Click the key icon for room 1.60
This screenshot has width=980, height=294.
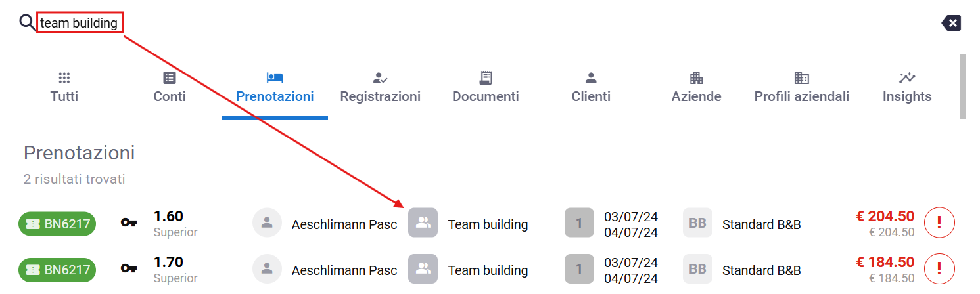[x=129, y=223]
